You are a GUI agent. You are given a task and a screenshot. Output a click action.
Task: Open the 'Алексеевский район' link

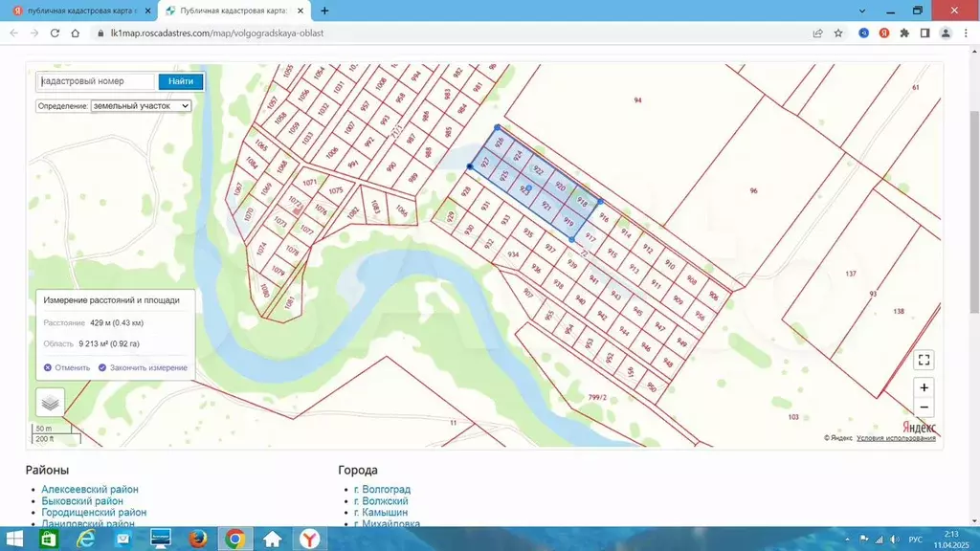[x=90, y=489]
